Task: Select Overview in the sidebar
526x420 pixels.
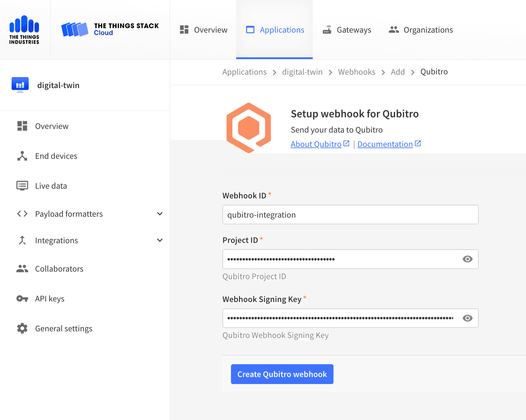Action: click(x=85, y=126)
